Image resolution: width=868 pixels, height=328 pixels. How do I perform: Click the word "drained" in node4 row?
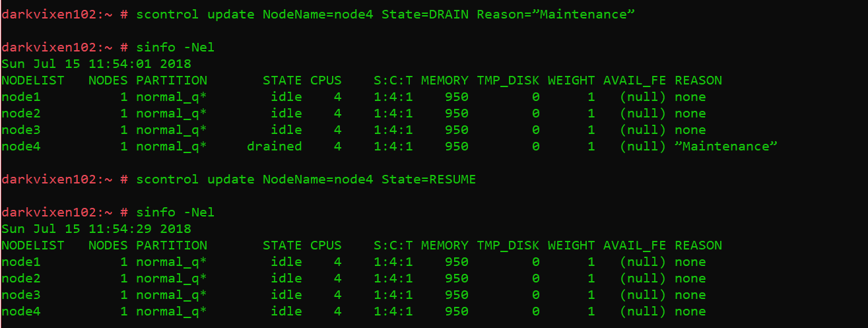[x=275, y=147]
